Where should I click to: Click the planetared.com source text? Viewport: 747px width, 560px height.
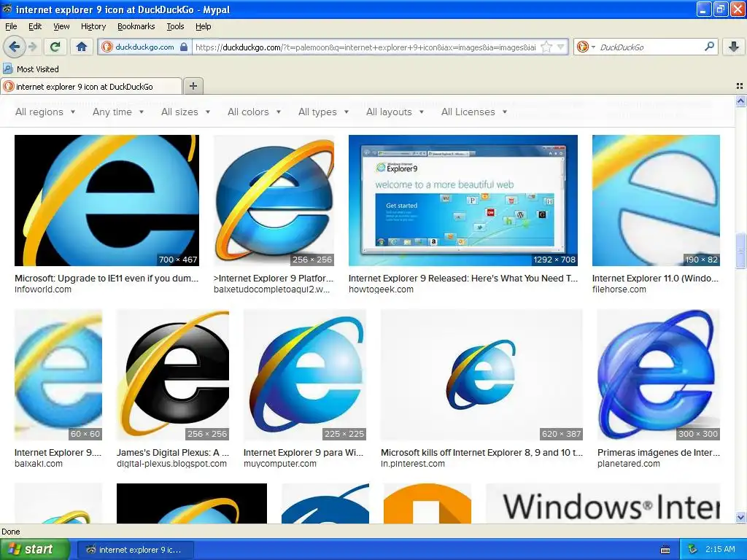coord(629,464)
